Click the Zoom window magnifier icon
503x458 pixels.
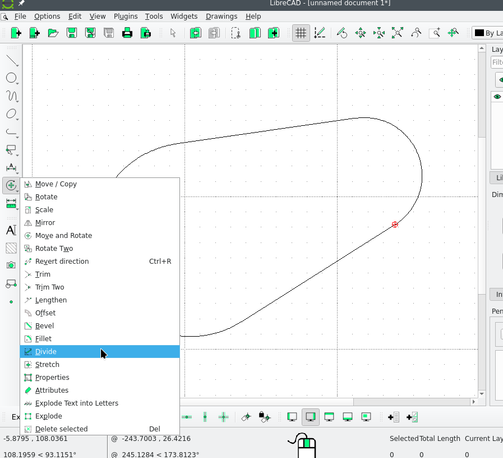pyautogui.click(x=435, y=33)
